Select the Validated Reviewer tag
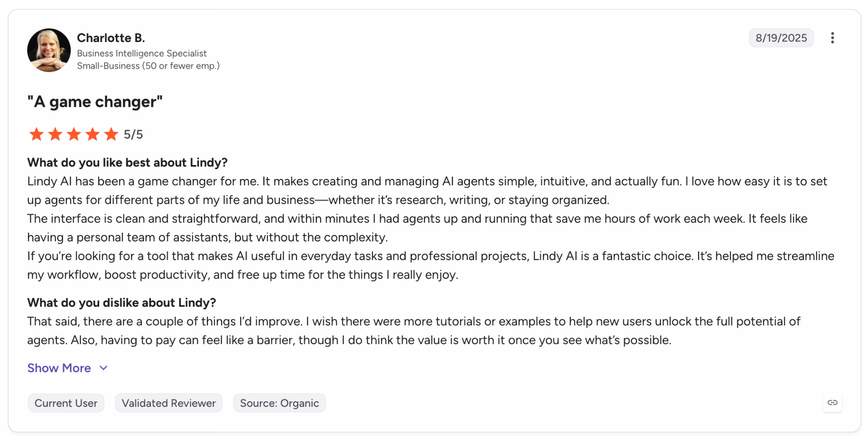Viewport: 868px width, 437px height. 169,403
